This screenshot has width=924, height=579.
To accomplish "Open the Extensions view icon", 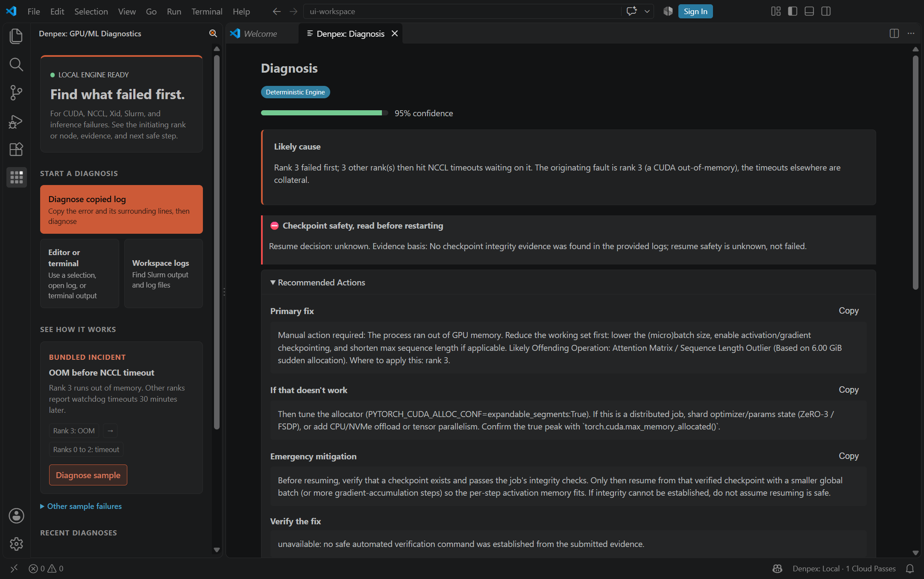I will coord(16,149).
